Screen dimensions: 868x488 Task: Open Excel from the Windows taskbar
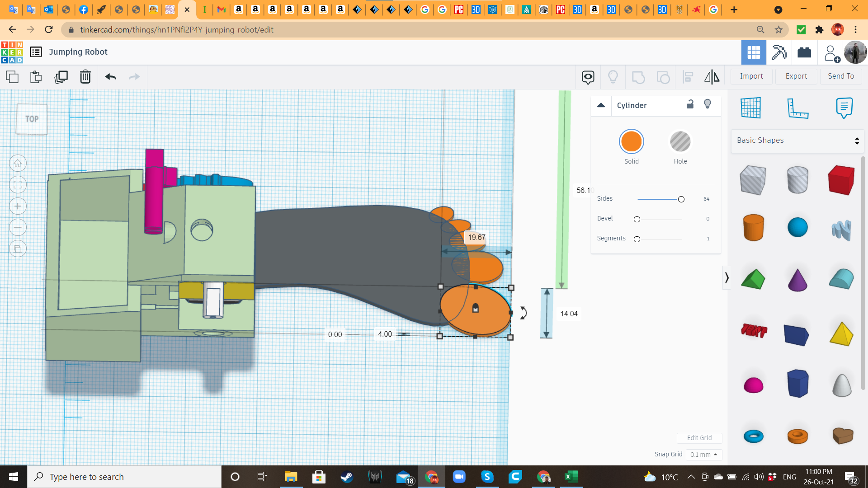(x=571, y=477)
